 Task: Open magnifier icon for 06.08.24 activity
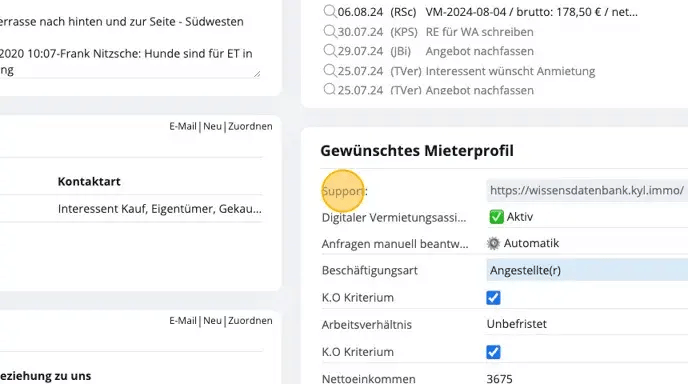coord(330,11)
